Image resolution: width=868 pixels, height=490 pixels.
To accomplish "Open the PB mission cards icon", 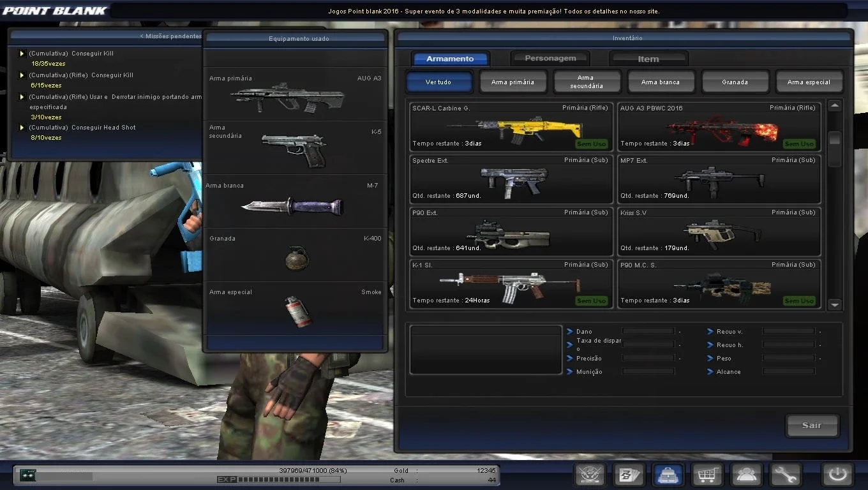I will coord(629,475).
